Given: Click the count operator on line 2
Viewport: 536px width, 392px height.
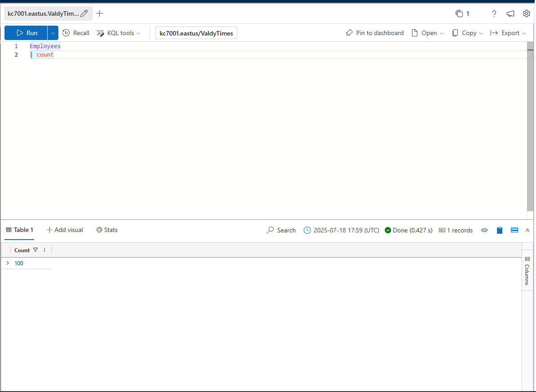Looking at the screenshot, I should click(45, 55).
